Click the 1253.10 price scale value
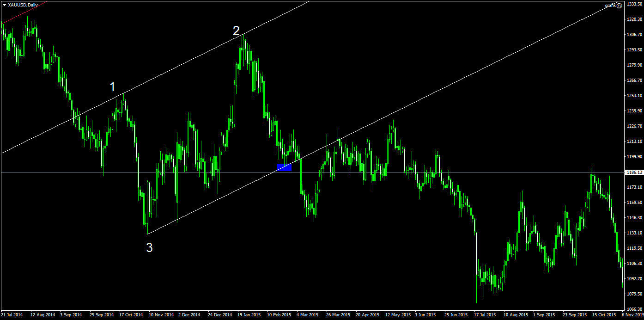Image resolution: width=644 pixels, height=320 pixels. tap(635, 95)
